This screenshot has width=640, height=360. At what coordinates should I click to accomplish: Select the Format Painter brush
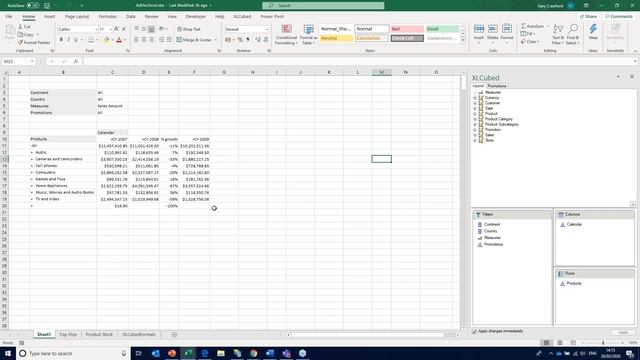20,42
